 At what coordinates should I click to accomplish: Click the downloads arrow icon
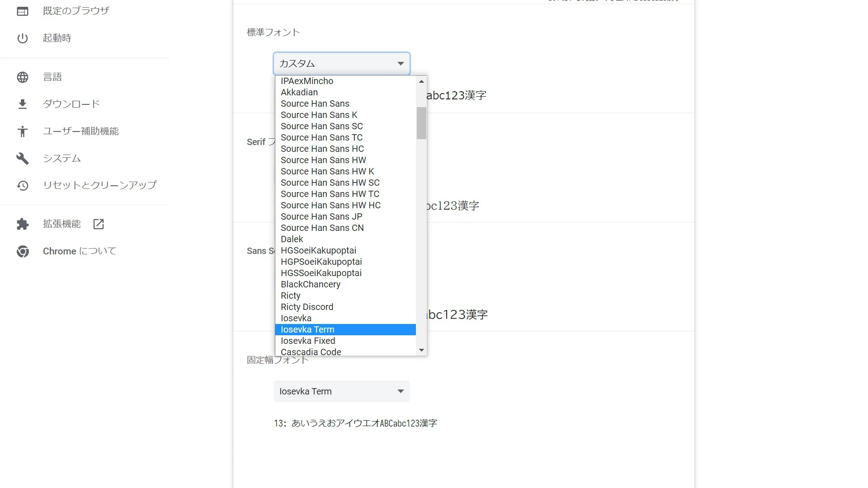(x=23, y=104)
